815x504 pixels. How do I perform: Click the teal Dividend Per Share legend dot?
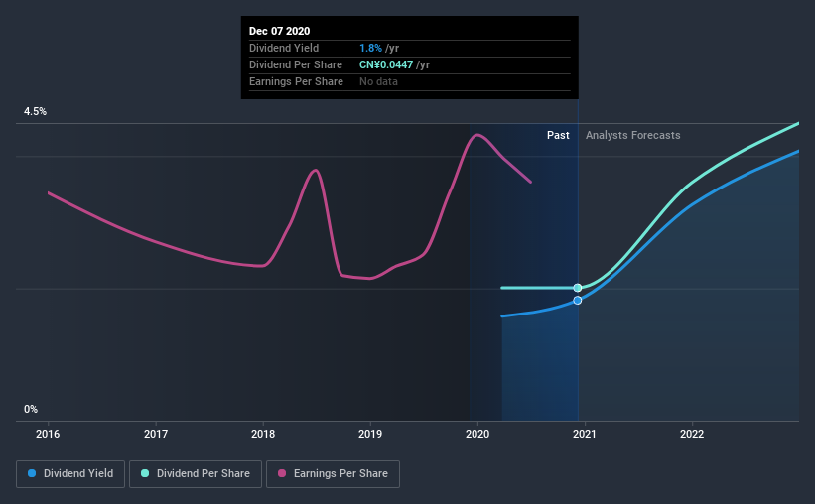point(145,473)
